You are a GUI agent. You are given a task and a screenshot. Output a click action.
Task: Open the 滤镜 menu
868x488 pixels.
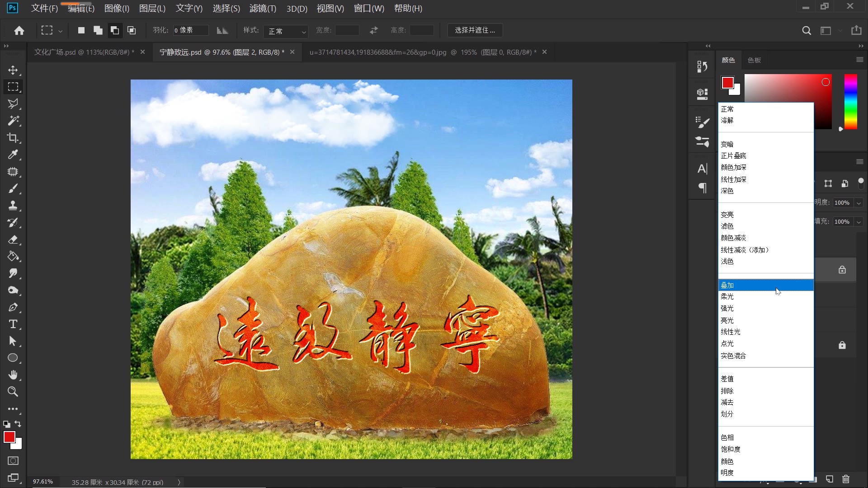[x=262, y=9]
